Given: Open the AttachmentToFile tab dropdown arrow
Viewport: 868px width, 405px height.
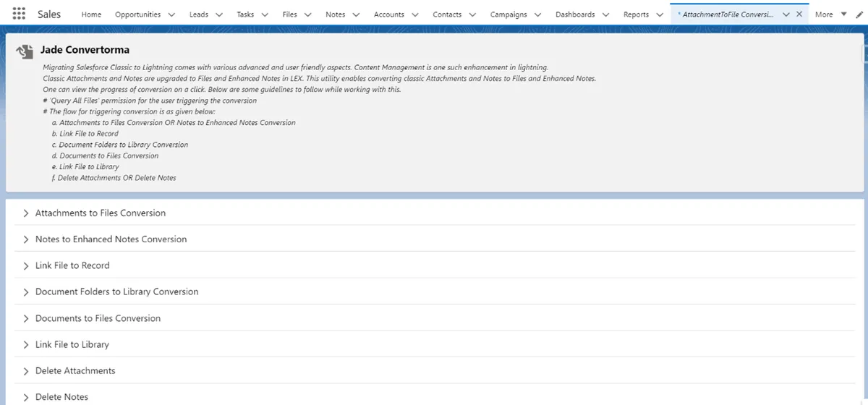Looking at the screenshot, I should pos(786,14).
